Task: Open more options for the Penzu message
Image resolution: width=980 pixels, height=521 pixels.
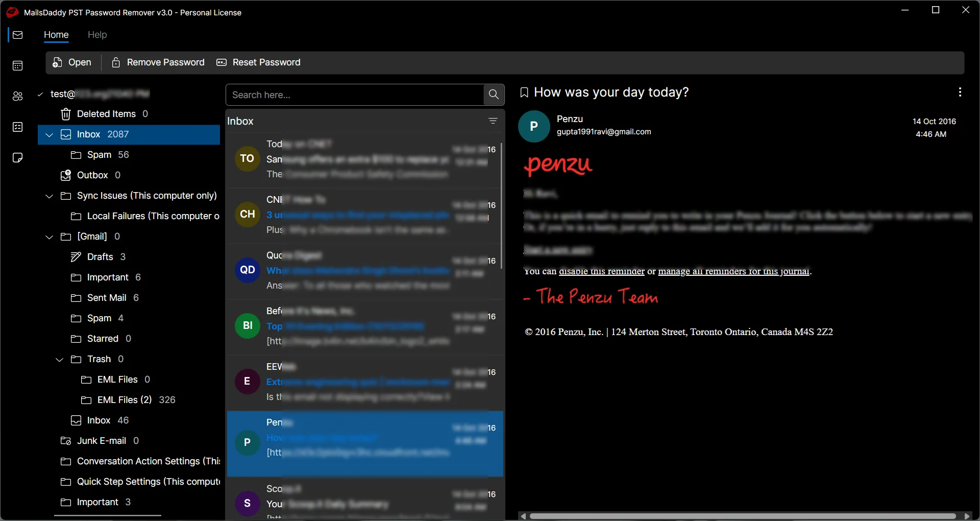Action: tap(960, 92)
